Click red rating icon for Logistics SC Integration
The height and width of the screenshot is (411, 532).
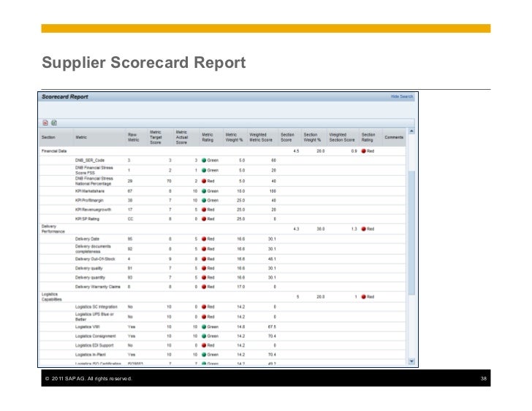pyautogui.click(x=204, y=307)
